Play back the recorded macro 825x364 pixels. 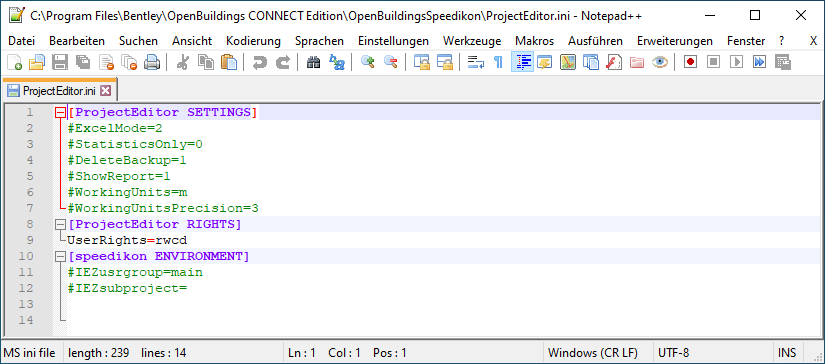(x=737, y=63)
